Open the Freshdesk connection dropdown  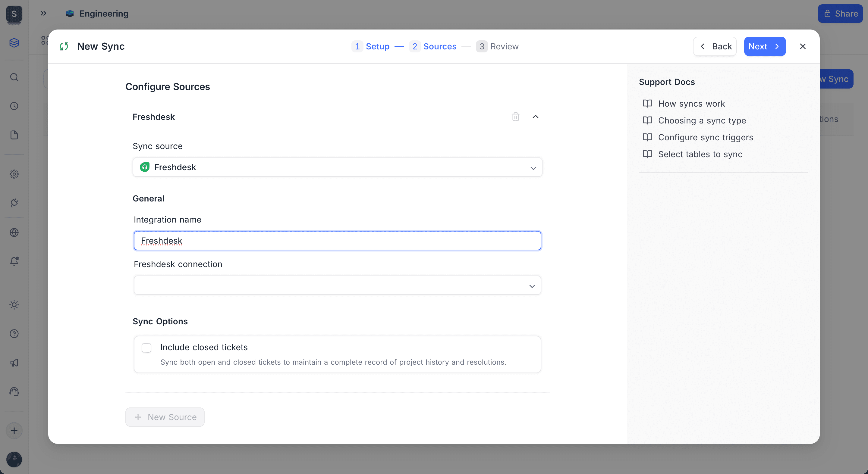coord(337,285)
